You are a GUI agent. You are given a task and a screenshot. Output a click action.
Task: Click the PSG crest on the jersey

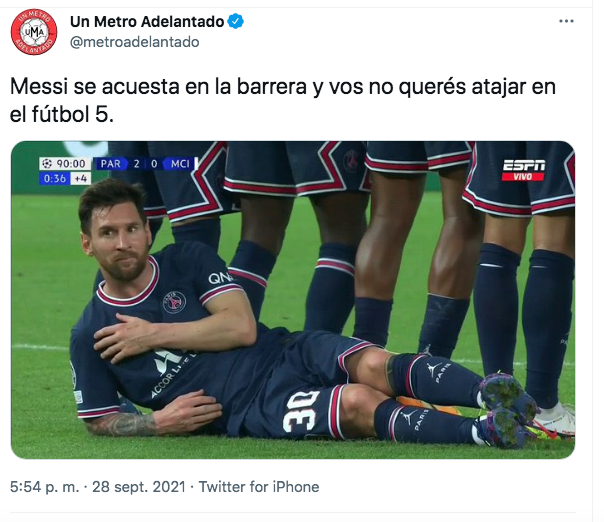click(174, 302)
